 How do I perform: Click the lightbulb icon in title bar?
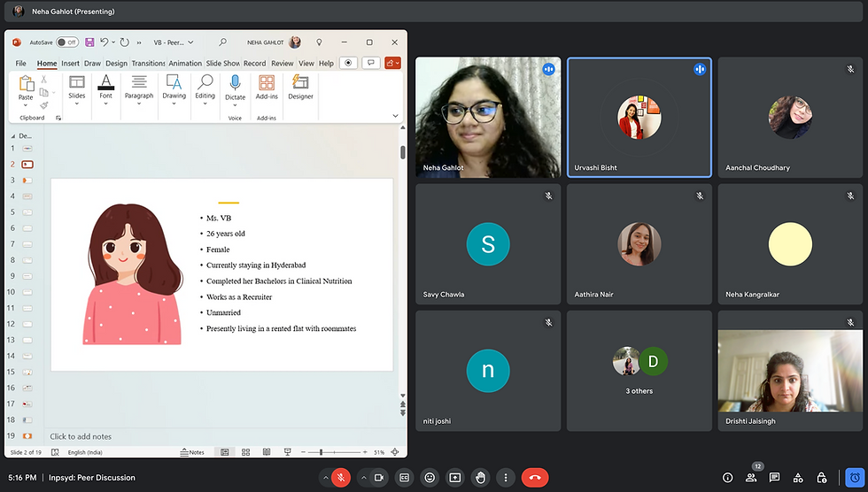point(319,42)
